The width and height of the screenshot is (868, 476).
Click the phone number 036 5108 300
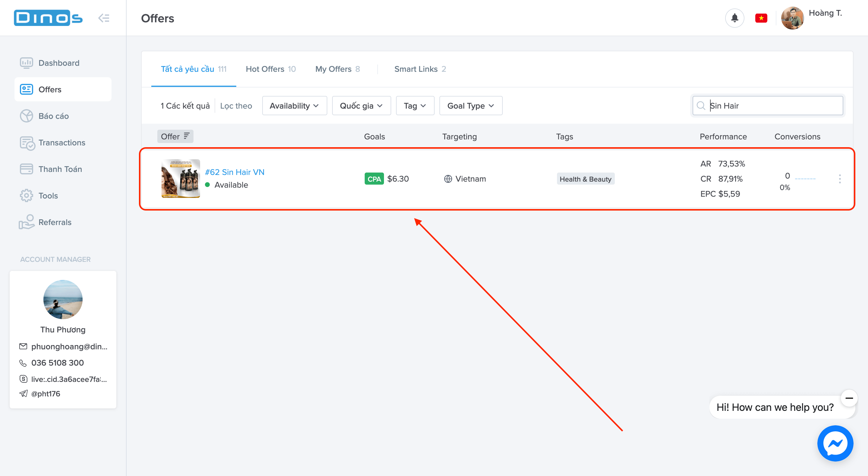58,363
